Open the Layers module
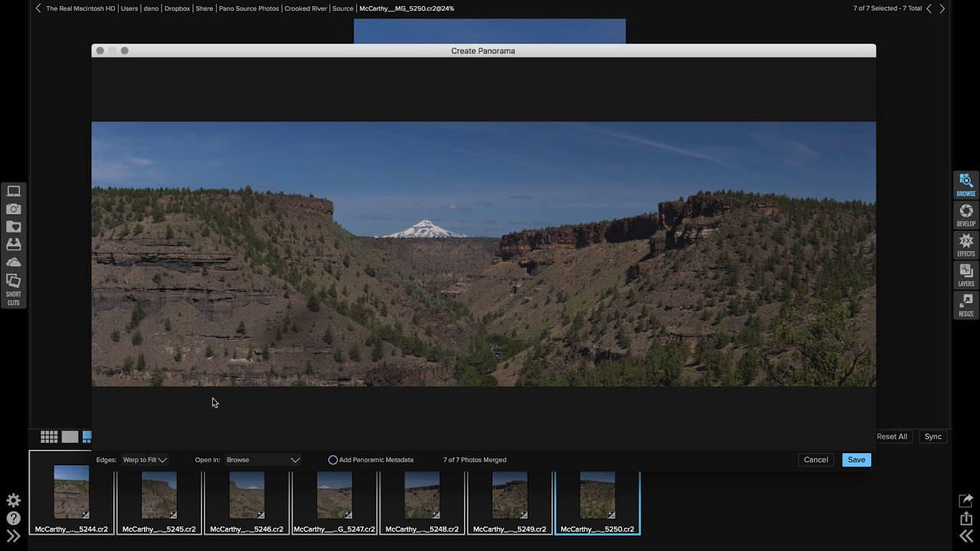Screen dimensions: 980x551 point(965,275)
